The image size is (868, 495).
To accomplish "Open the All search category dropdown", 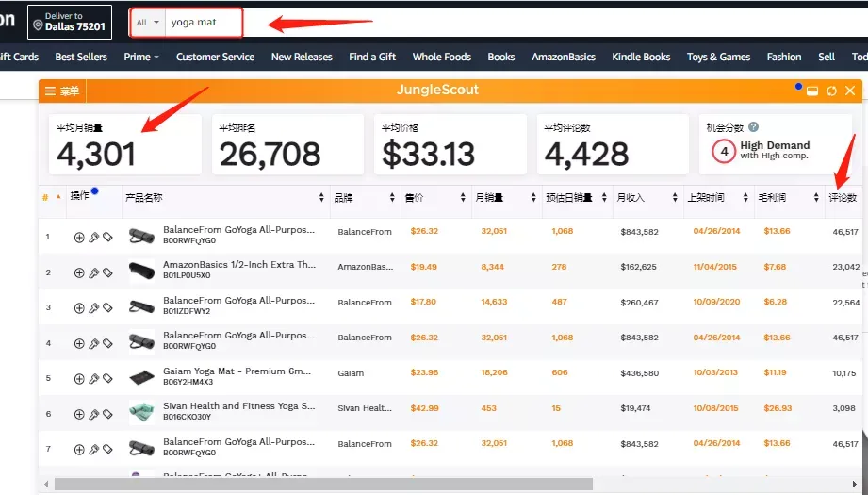I will point(148,23).
